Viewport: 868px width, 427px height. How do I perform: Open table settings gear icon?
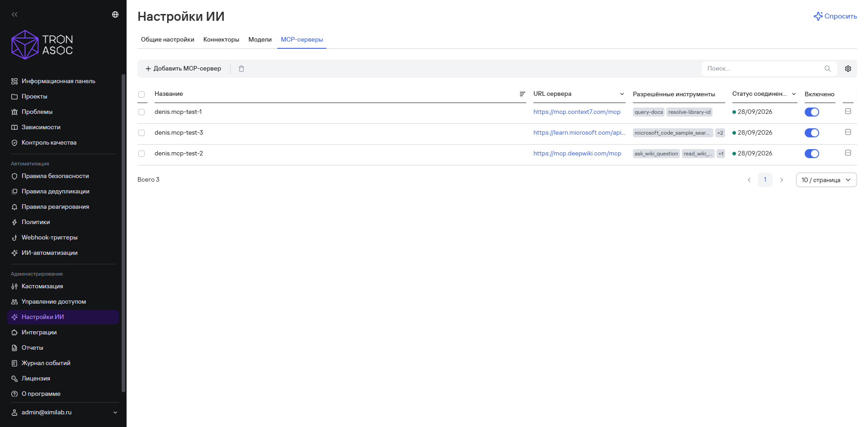coord(848,69)
